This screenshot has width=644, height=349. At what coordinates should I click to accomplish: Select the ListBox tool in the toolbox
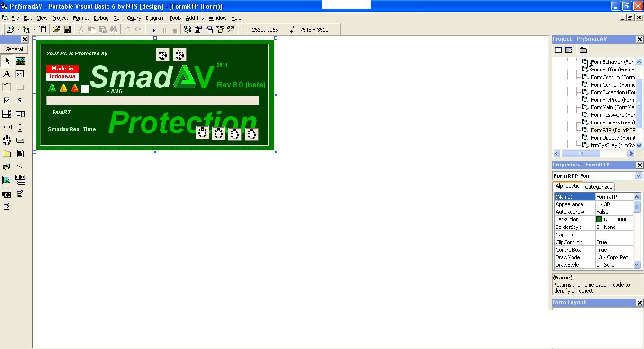(x=20, y=114)
